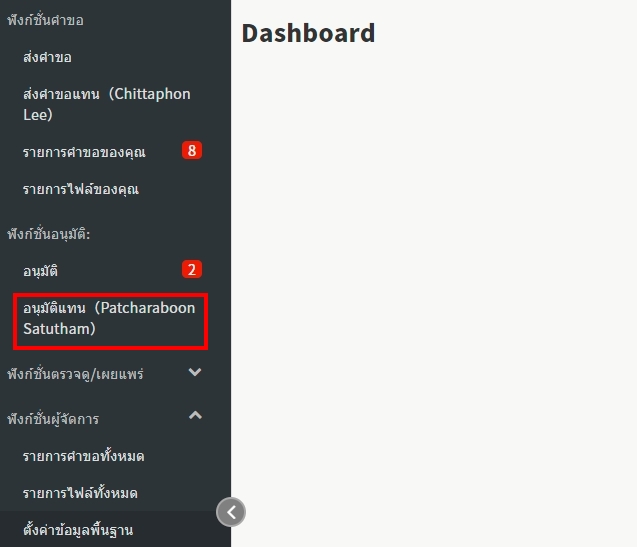Open ตั้งค่าข้อมูลพื้นฐาน settings

click(78, 529)
